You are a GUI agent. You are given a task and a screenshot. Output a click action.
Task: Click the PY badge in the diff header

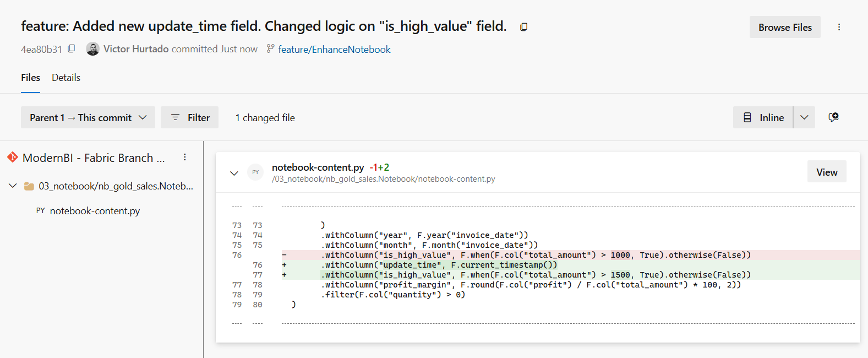[x=255, y=172]
